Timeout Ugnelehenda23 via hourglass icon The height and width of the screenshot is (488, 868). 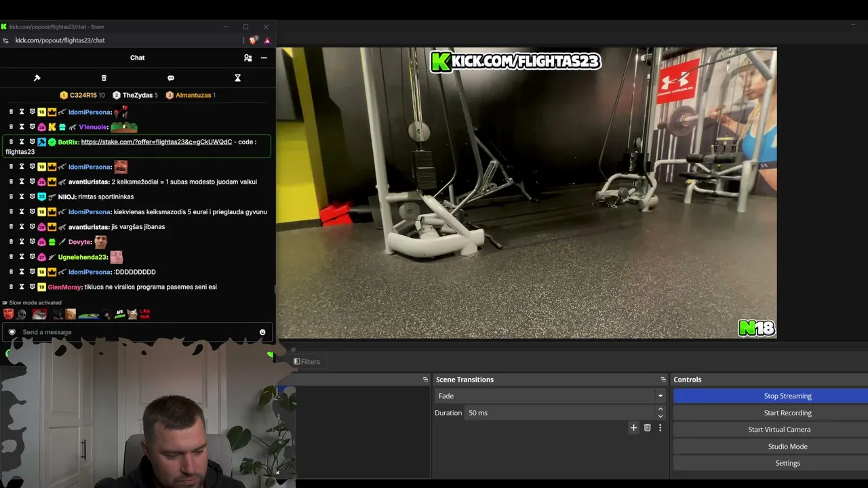coord(22,257)
